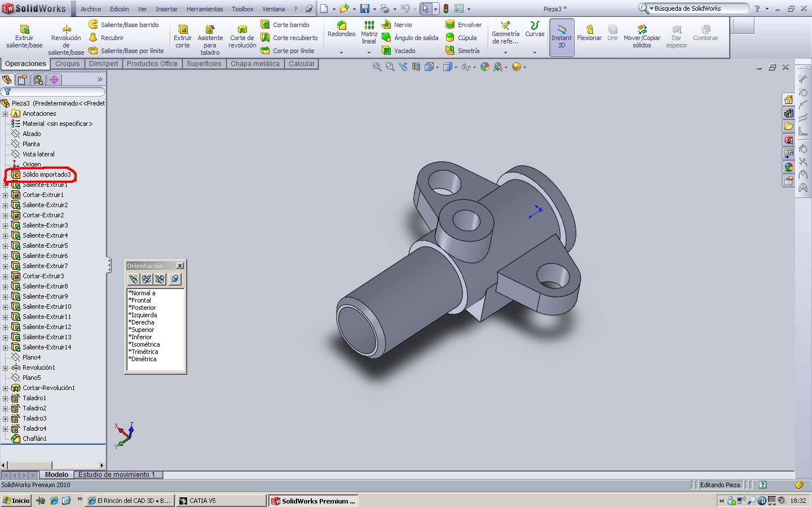
Task: Click the Inicio start button
Action: [x=16, y=501]
